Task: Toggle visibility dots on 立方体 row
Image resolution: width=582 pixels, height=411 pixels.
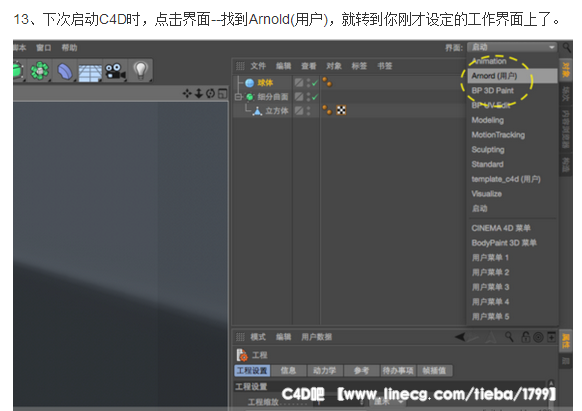Action: click(308, 111)
